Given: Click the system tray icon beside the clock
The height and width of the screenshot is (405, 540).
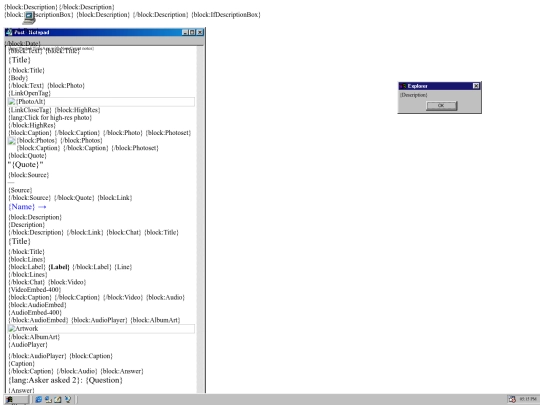Looking at the screenshot, I should [512, 399].
